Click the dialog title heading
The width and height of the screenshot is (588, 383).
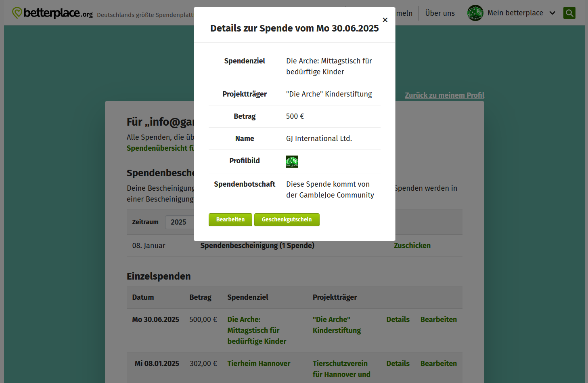point(295,28)
